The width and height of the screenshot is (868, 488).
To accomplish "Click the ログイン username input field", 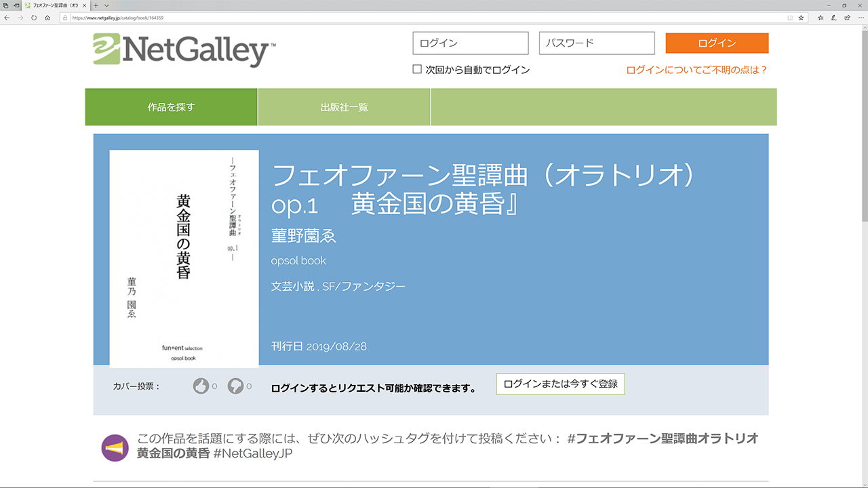I will click(x=470, y=43).
